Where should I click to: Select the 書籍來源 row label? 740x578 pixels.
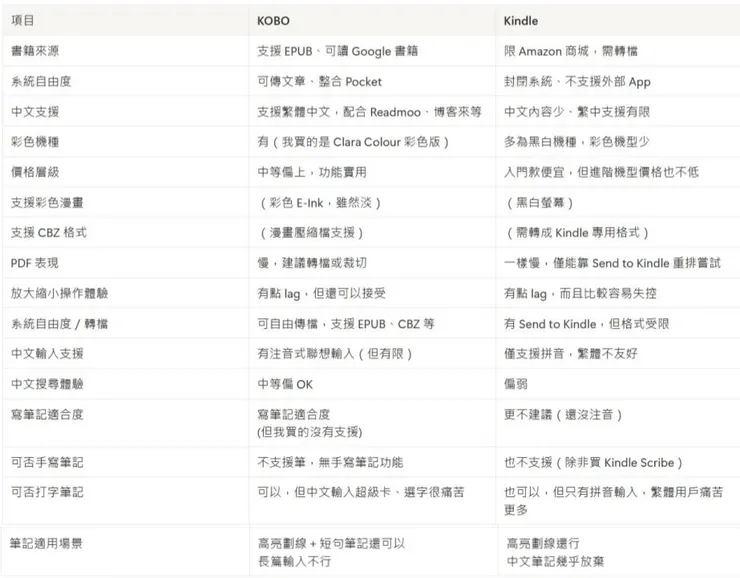pyautogui.click(x=34, y=51)
